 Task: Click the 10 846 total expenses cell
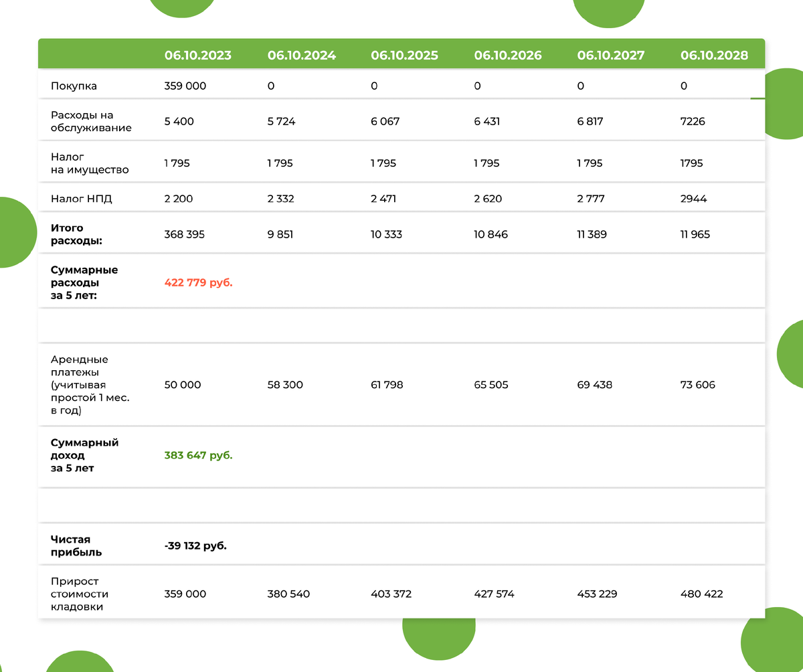tap(491, 235)
